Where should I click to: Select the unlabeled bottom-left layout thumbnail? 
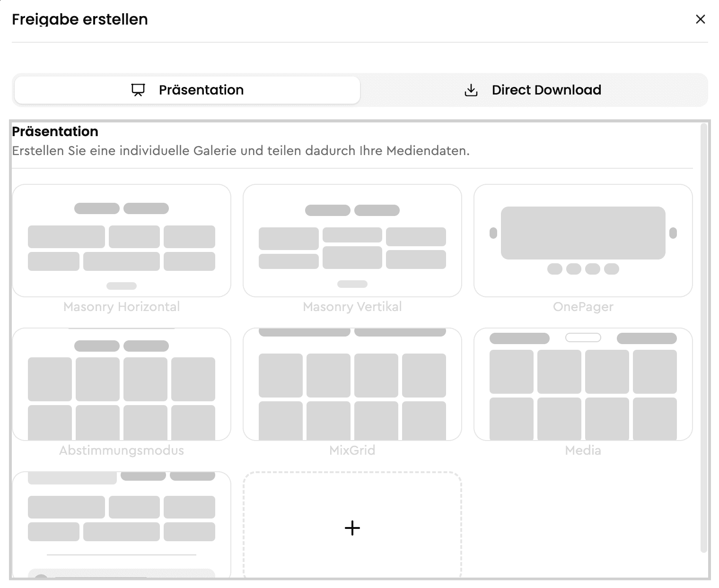122,525
